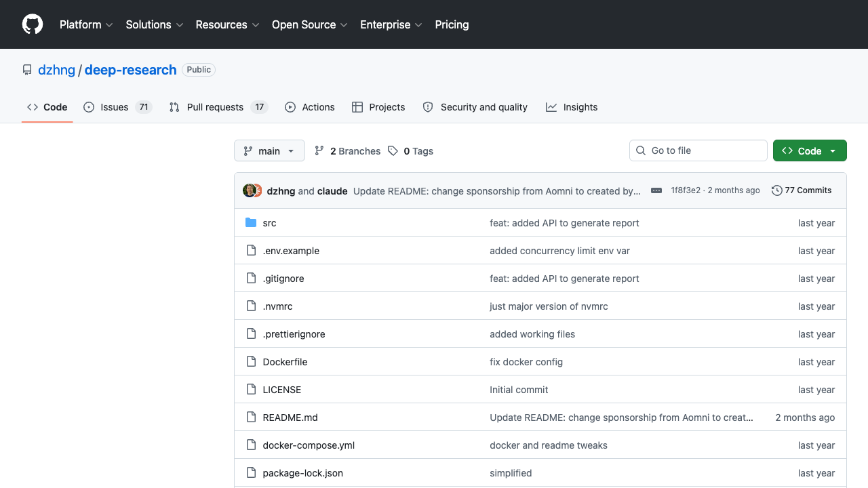868x488 pixels.
Task: Open commit 'added working files'
Action: click(532, 334)
